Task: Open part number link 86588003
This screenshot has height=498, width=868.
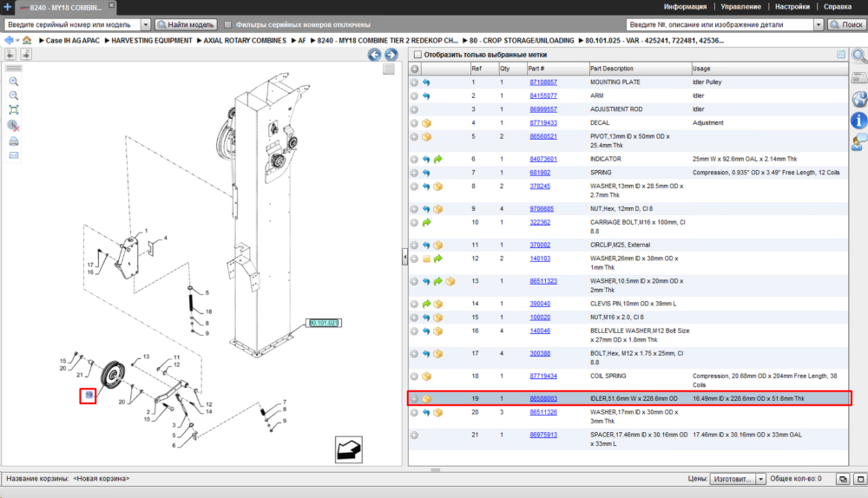Action: (543, 398)
